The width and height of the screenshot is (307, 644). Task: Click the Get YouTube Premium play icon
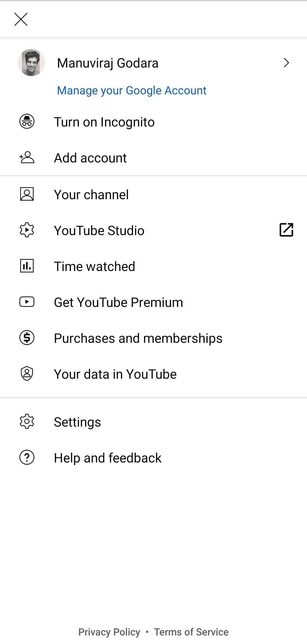click(x=27, y=302)
